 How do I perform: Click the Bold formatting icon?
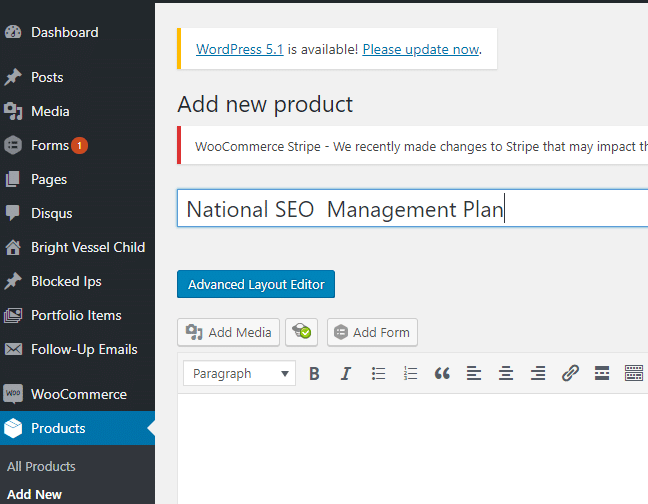tap(314, 374)
